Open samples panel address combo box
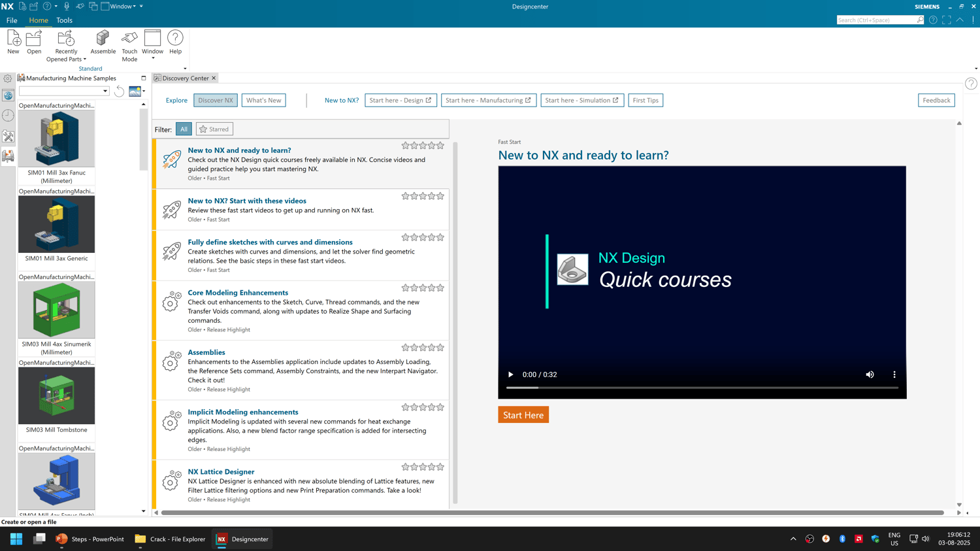This screenshot has width=980, height=551. (x=64, y=92)
